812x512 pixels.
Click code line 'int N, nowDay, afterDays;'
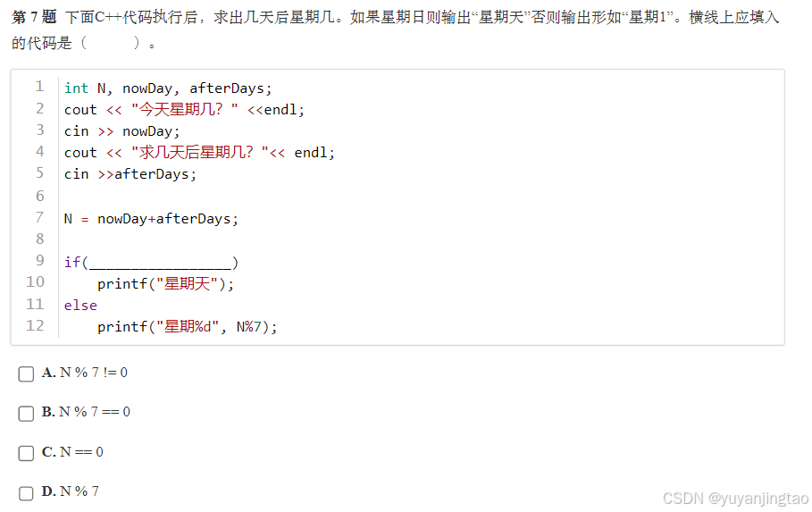[x=168, y=88]
